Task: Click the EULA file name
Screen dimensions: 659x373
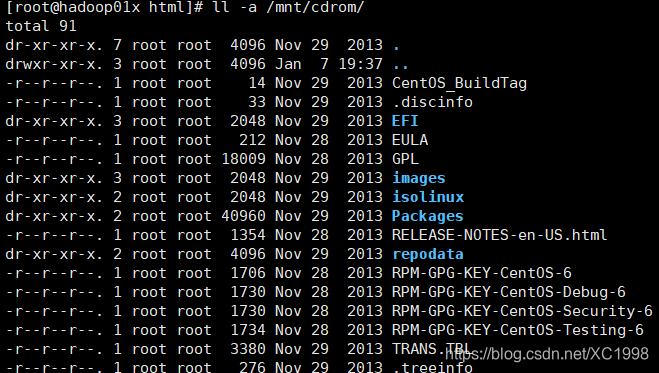Action: (x=410, y=140)
